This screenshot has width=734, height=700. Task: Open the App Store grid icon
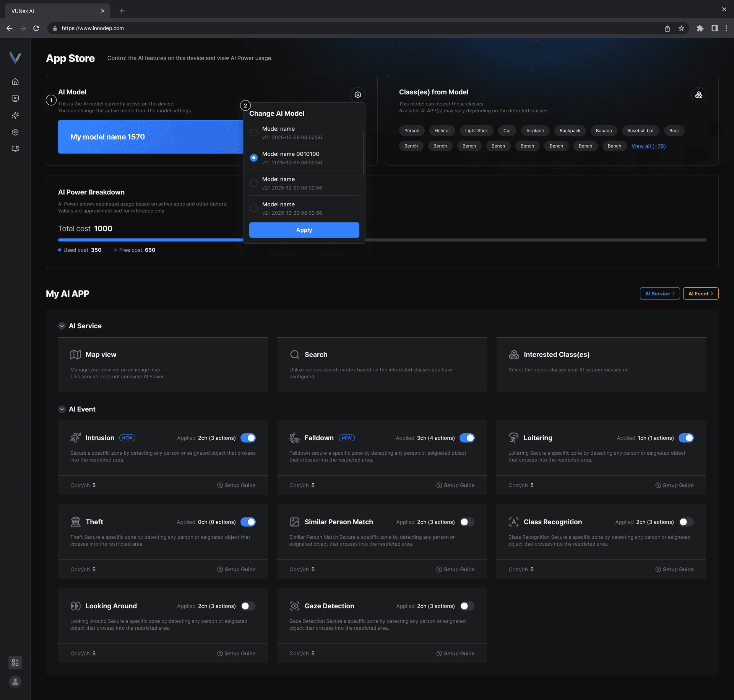point(15,663)
